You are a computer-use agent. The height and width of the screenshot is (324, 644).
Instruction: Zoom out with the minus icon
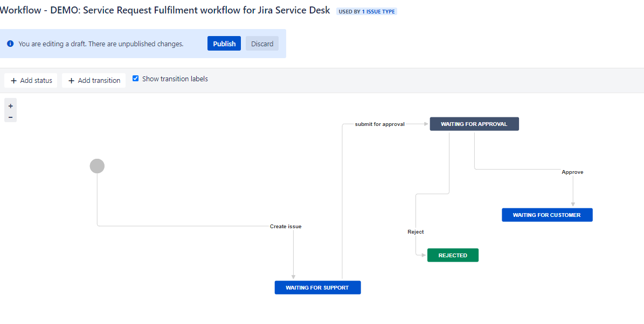pos(11,117)
